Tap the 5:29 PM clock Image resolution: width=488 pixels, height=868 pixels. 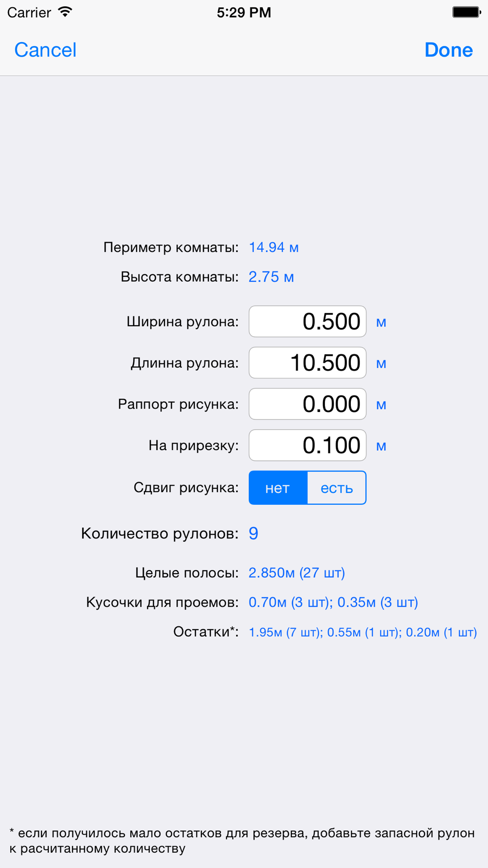point(244,12)
